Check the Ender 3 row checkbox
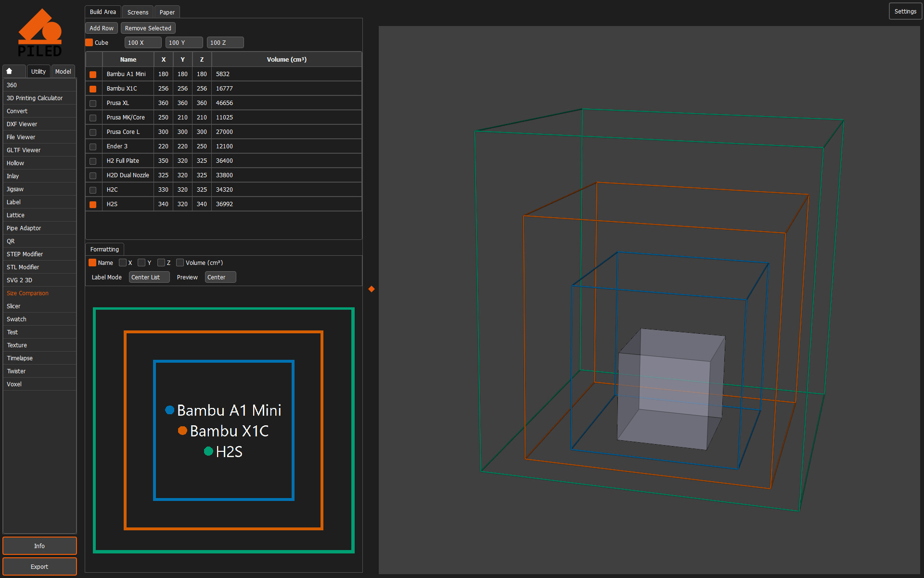924x578 pixels. click(93, 146)
